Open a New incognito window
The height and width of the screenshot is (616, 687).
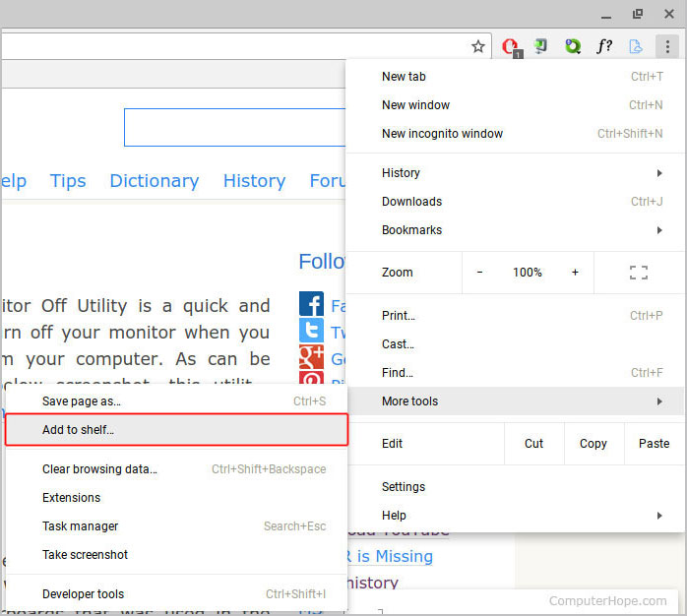[516, 133]
